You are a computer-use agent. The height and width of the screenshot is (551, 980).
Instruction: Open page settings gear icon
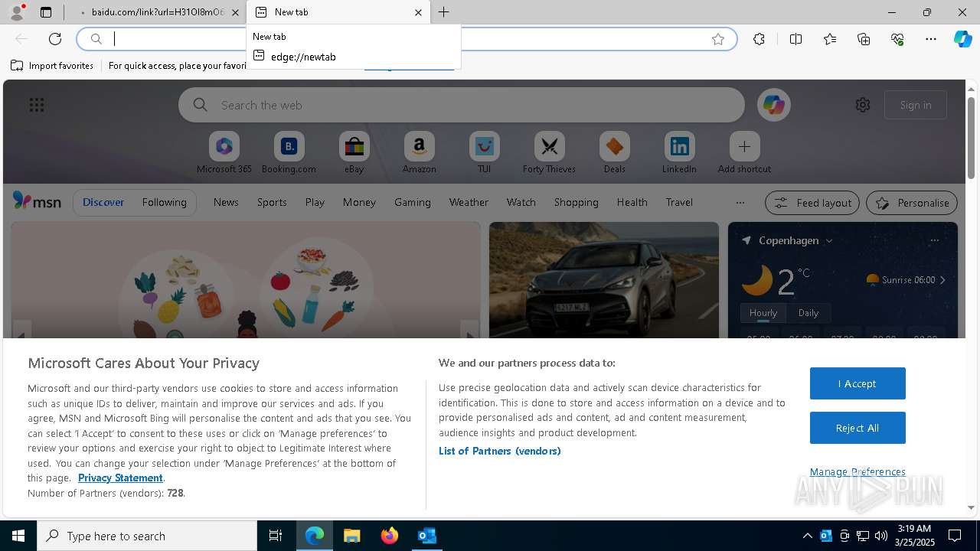click(863, 105)
